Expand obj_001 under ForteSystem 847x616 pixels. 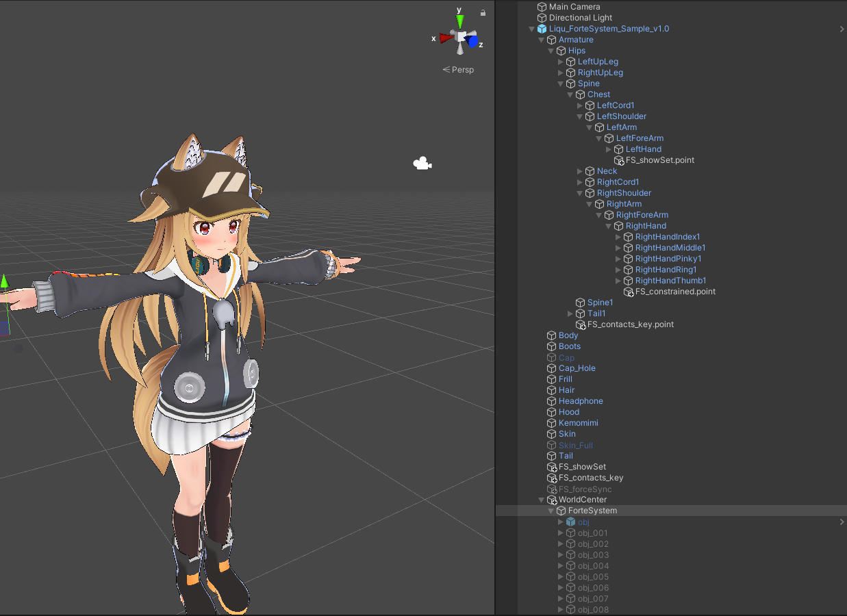[560, 532]
